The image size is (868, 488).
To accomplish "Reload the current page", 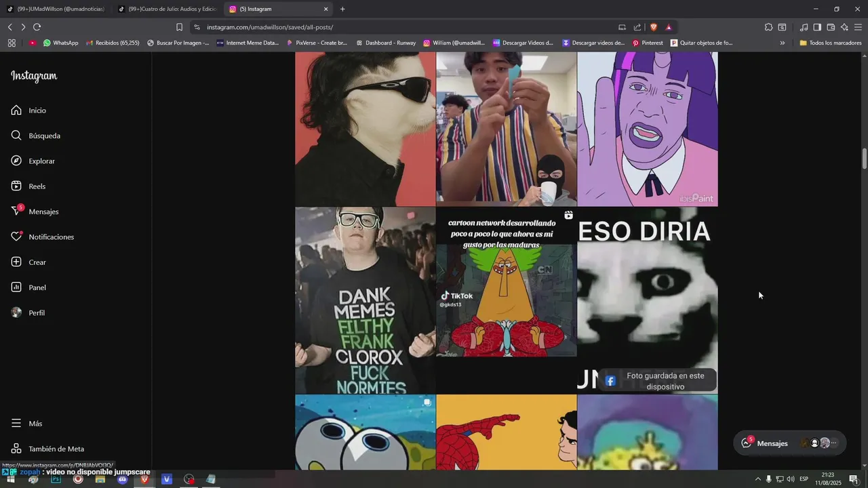I will (x=37, y=27).
